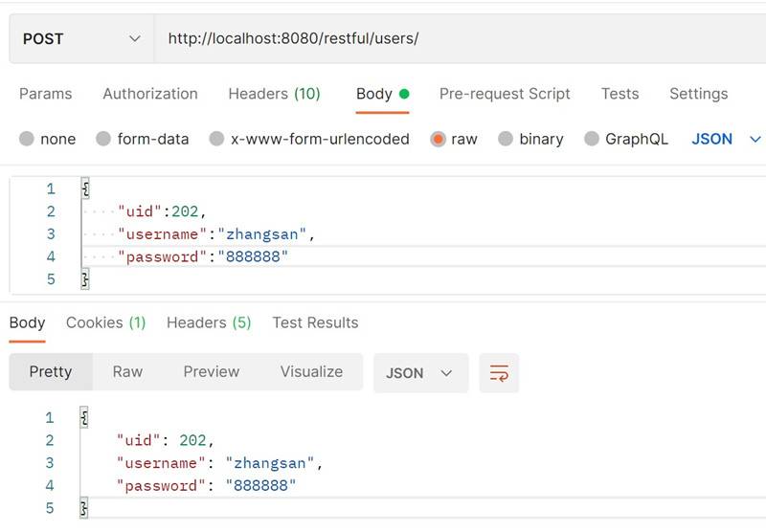Select the binary body option
Viewport: 766px width, 532px height.
click(506, 139)
